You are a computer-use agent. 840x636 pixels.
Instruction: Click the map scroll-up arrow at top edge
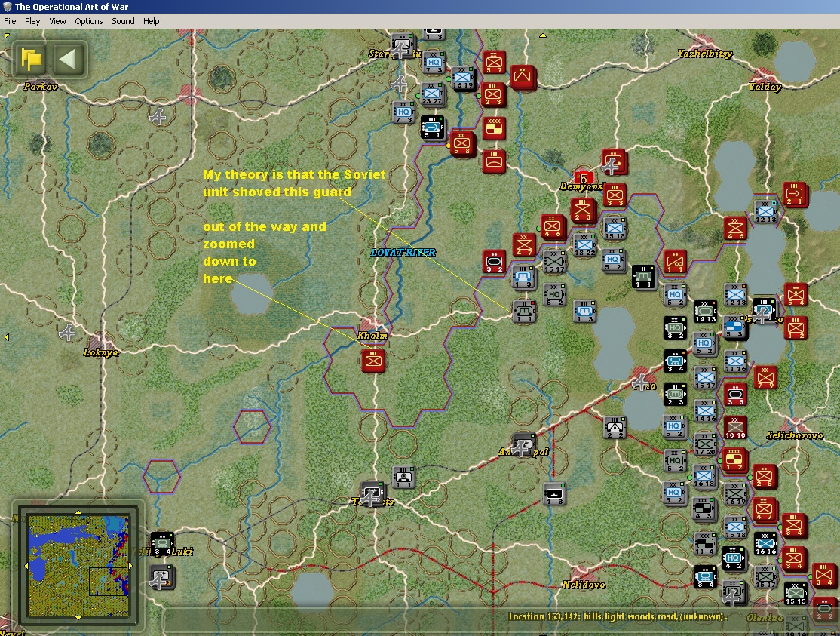click(x=543, y=35)
